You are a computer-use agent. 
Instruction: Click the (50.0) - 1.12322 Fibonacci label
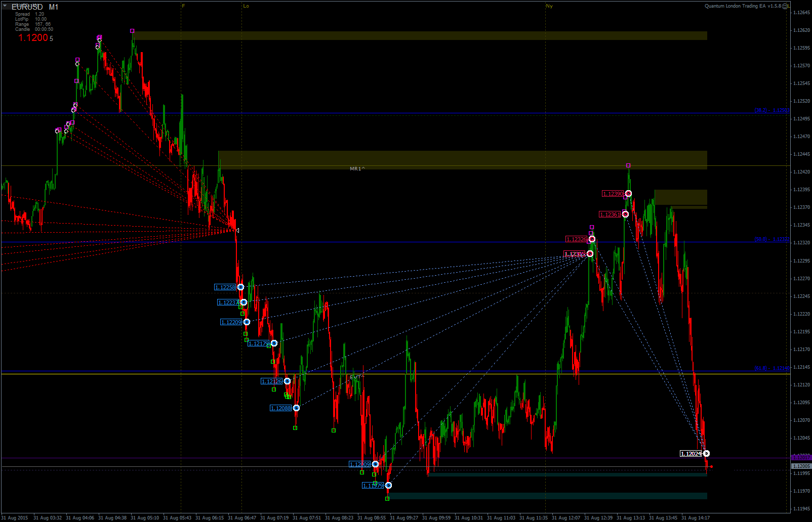pos(772,239)
